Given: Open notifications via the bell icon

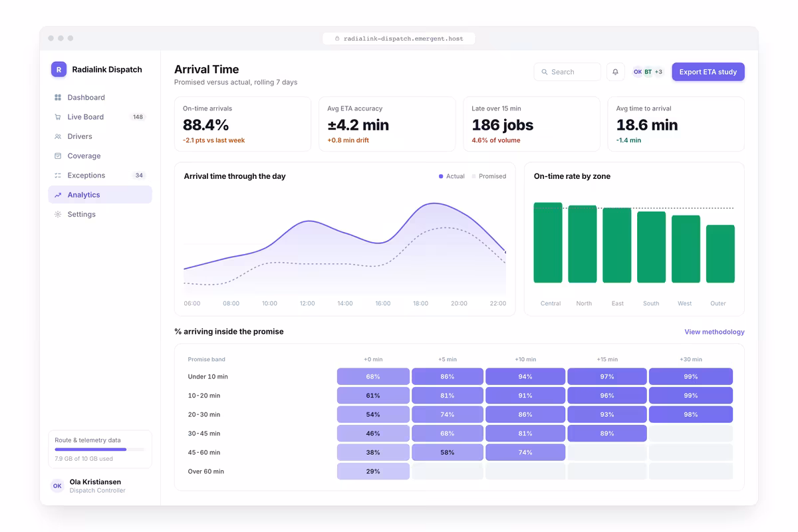Looking at the screenshot, I should [x=615, y=72].
